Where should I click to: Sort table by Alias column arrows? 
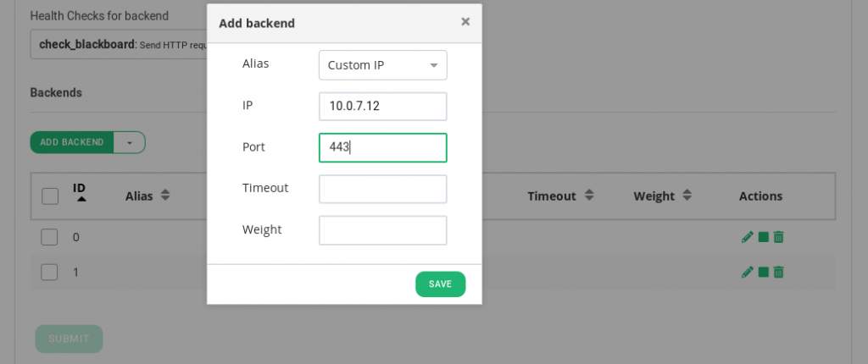click(165, 196)
